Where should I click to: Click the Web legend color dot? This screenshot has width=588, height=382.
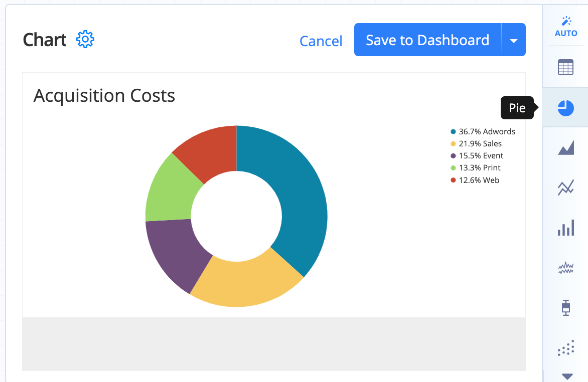coord(453,180)
